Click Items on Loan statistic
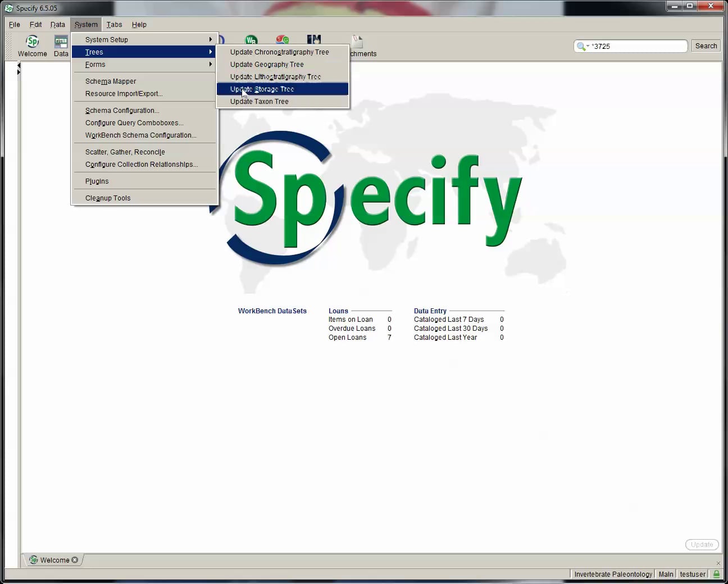The height and width of the screenshot is (584, 728). click(x=351, y=320)
